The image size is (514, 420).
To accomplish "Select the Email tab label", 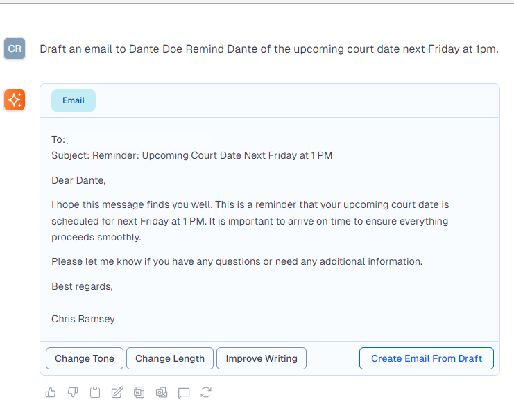I will tap(74, 100).
